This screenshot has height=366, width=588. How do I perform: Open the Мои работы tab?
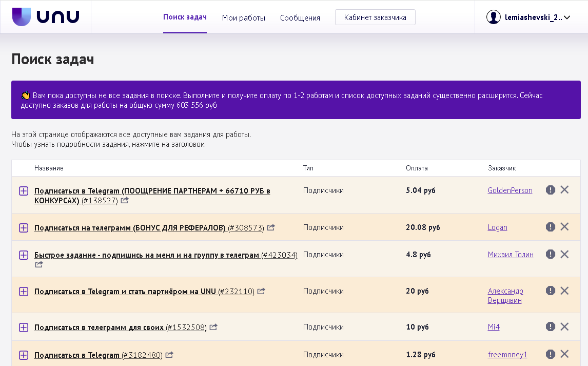coord(243,17)
